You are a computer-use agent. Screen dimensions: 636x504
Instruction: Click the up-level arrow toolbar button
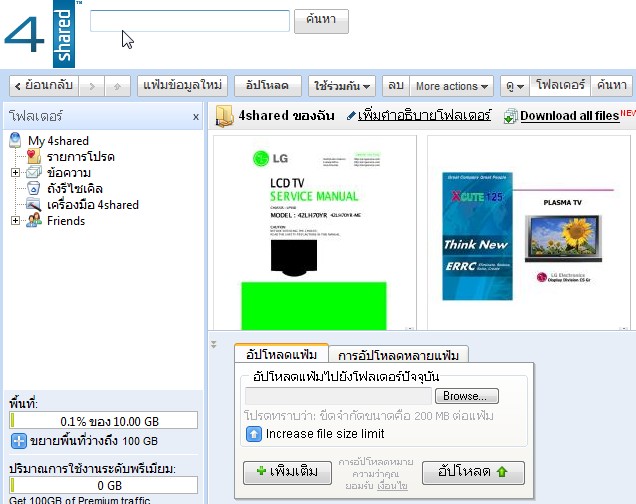pos(118,86)
